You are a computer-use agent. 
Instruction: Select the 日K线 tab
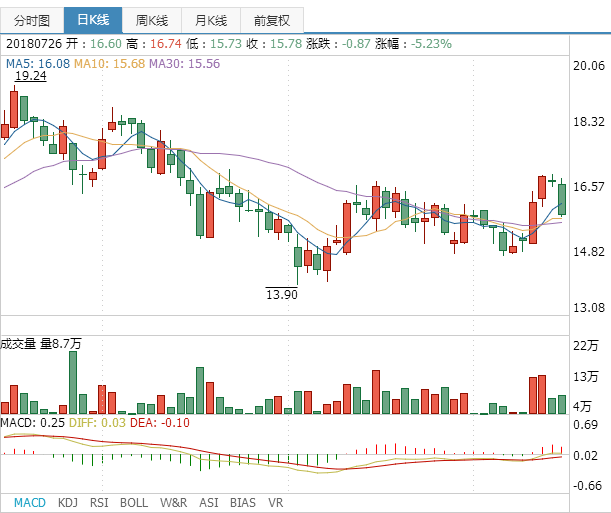pos(93,20)
